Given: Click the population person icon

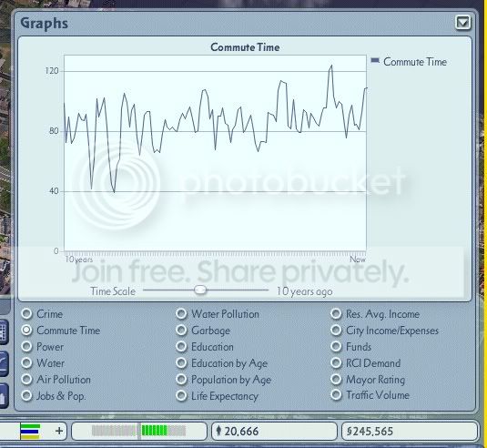Looking at the screenshot, I should (218, 431).
